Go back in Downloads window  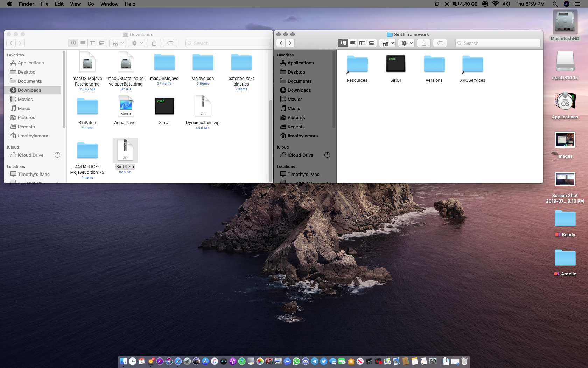coord(11,43)
